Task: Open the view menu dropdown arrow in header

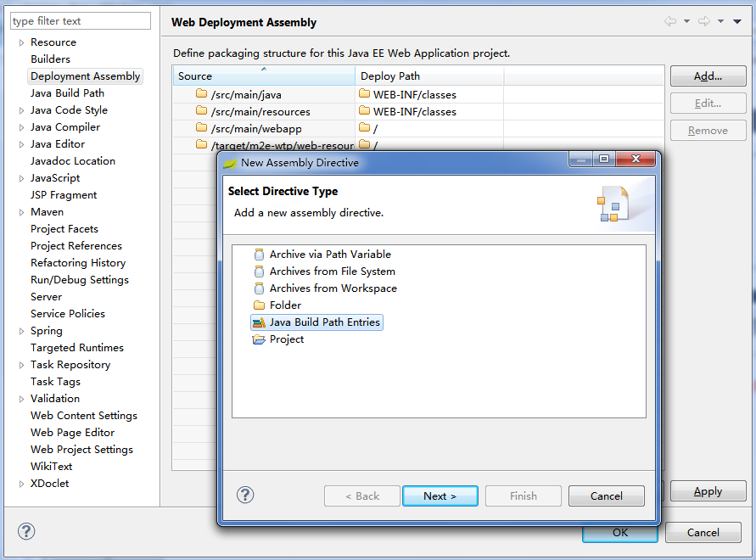Action: coord(736,21)
